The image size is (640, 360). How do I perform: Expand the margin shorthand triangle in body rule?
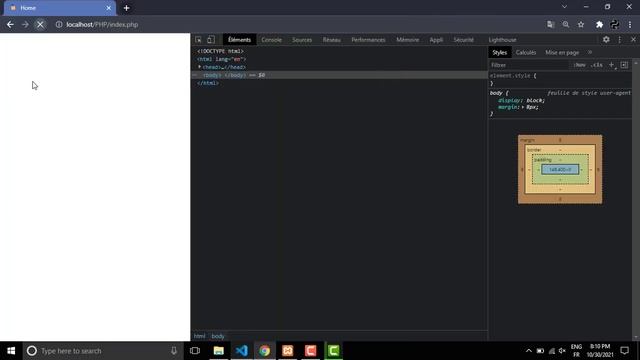click(x=522, y=107)
